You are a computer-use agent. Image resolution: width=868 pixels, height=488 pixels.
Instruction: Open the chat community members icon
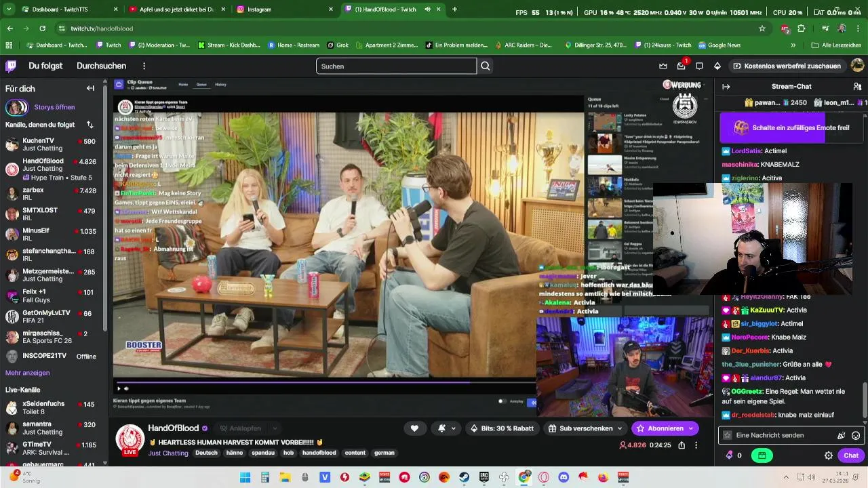[856, 86]
